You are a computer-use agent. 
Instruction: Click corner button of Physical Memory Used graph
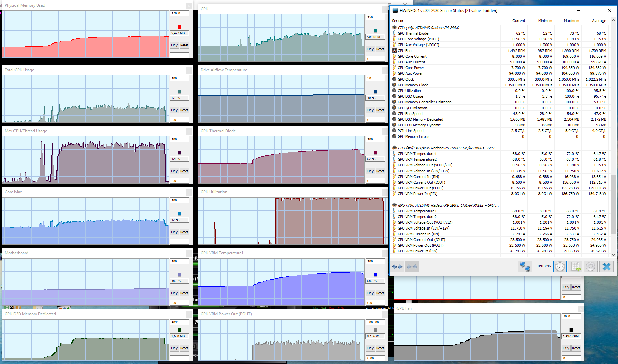(189, 6)
